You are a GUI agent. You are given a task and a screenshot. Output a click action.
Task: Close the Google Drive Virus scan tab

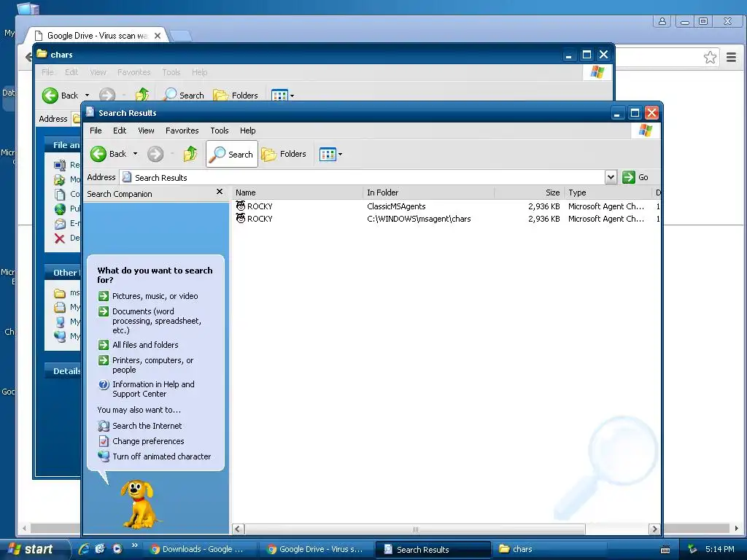(x=158, y=36)
